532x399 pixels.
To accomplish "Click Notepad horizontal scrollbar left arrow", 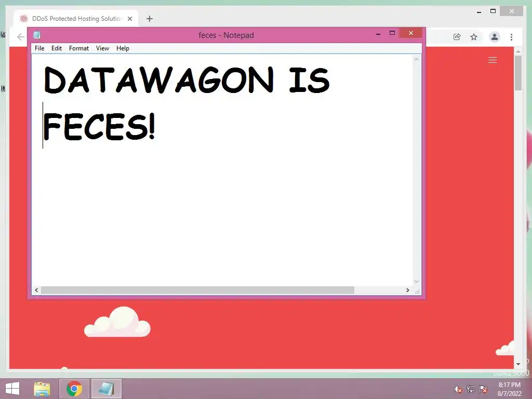I will [x=37, y=290].
